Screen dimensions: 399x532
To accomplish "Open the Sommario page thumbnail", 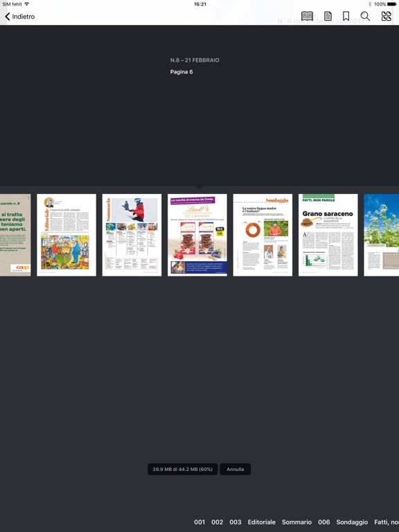I will tap(132, 235).
